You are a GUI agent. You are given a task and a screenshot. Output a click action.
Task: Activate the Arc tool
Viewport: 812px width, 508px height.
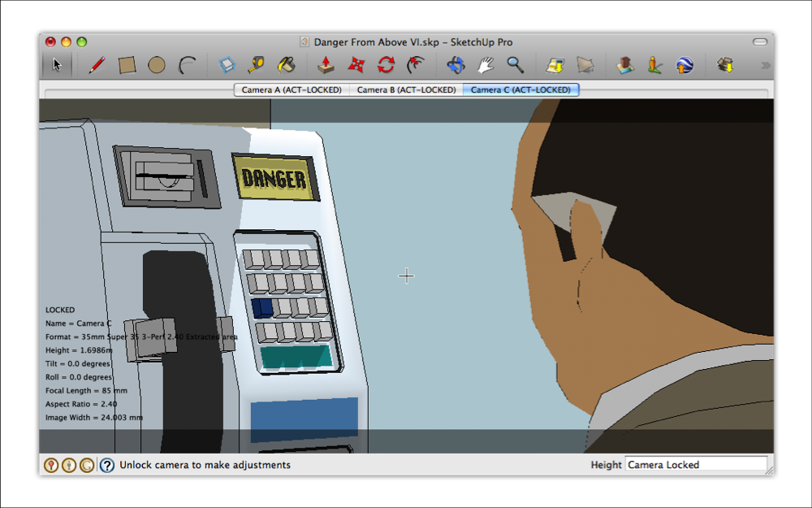(188, 65)
